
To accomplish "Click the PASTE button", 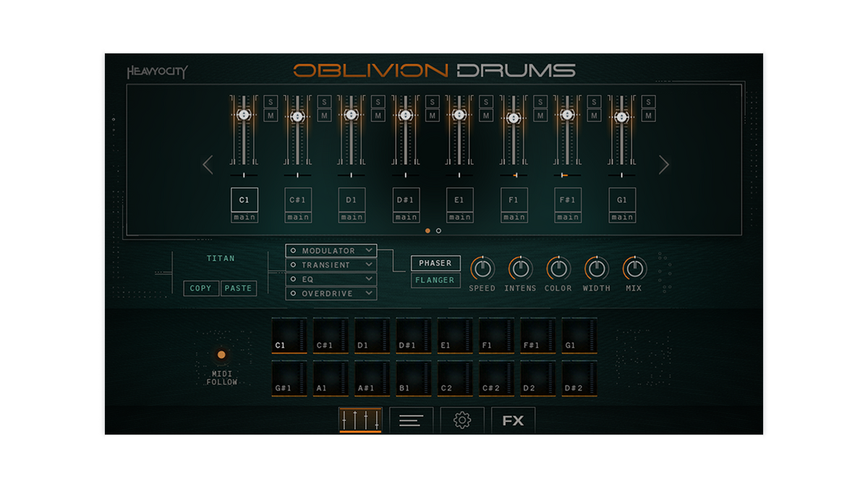I will tap(238, 288).
